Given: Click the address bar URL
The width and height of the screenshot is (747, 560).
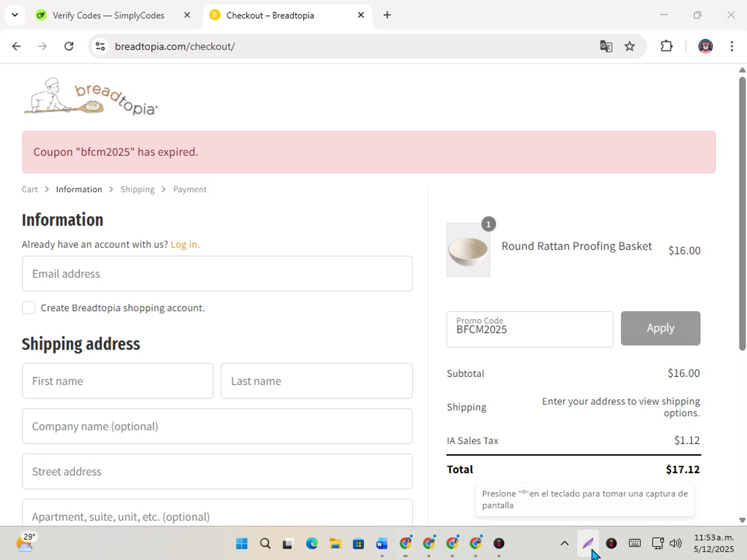Looking at the screenshot, I should [175, 46].
